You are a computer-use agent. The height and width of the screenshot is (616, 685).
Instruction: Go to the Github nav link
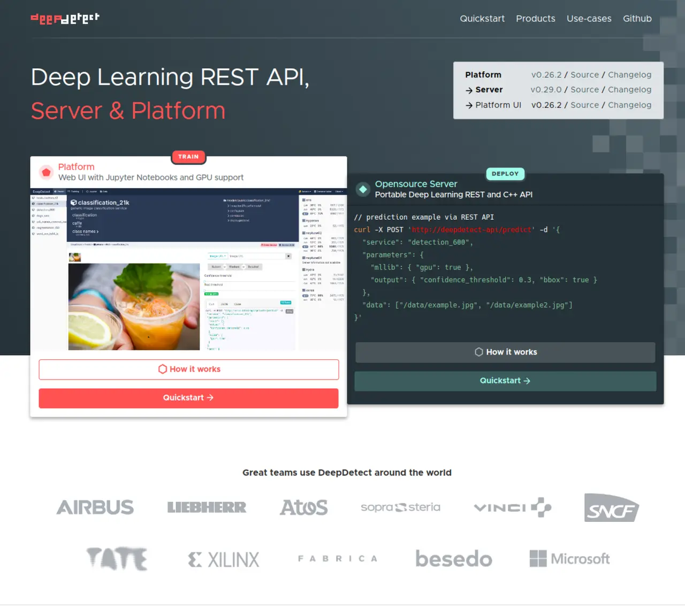[637, 19]
